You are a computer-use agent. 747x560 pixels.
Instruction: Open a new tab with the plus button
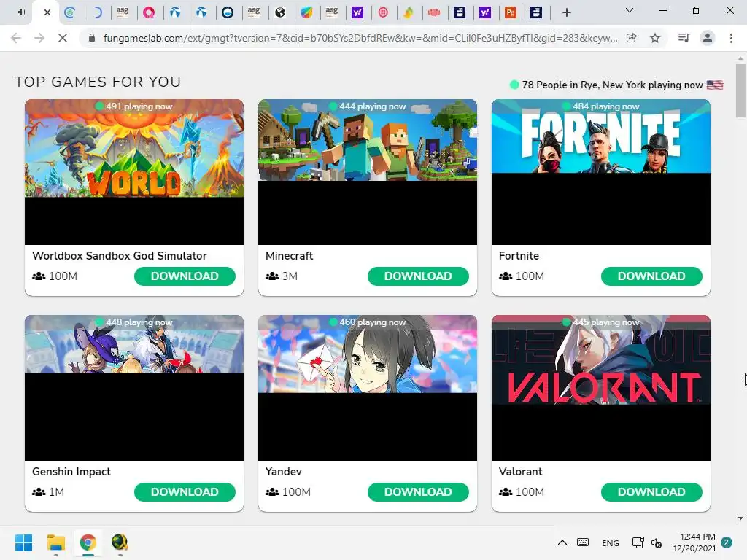point(566,12)
